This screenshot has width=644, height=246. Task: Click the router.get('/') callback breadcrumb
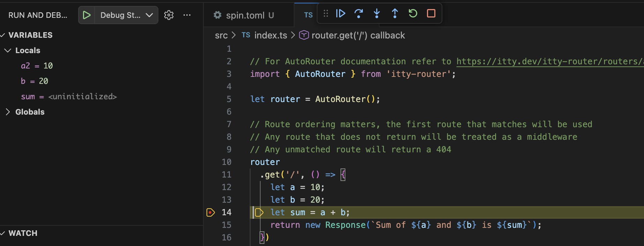pyautogui.click(x=358, y=35)
